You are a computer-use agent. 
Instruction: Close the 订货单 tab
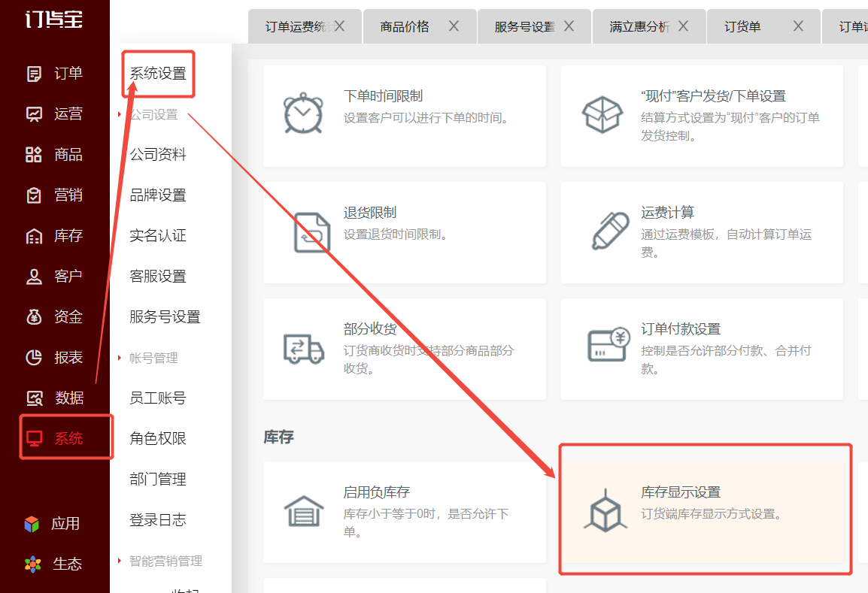pos(798,26)
